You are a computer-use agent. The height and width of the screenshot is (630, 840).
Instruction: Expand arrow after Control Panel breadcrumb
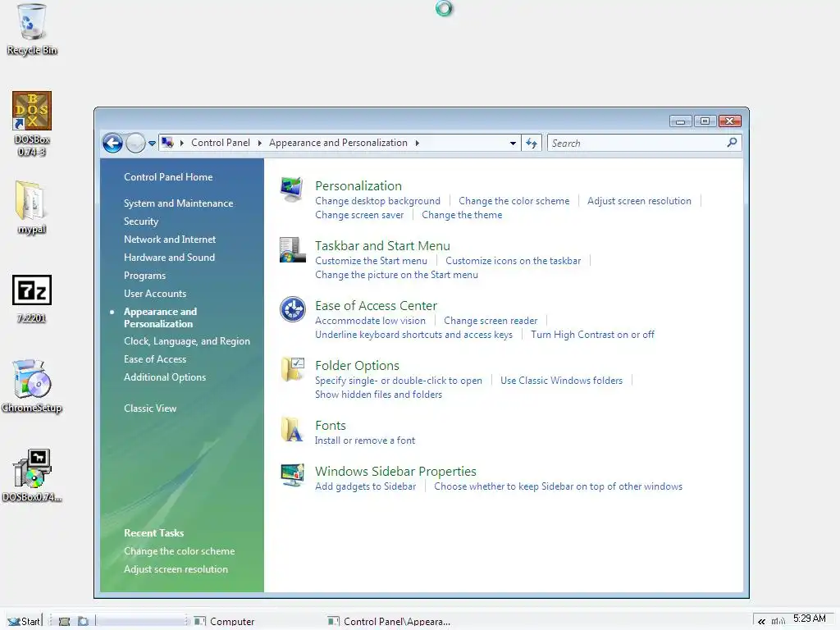260,143
